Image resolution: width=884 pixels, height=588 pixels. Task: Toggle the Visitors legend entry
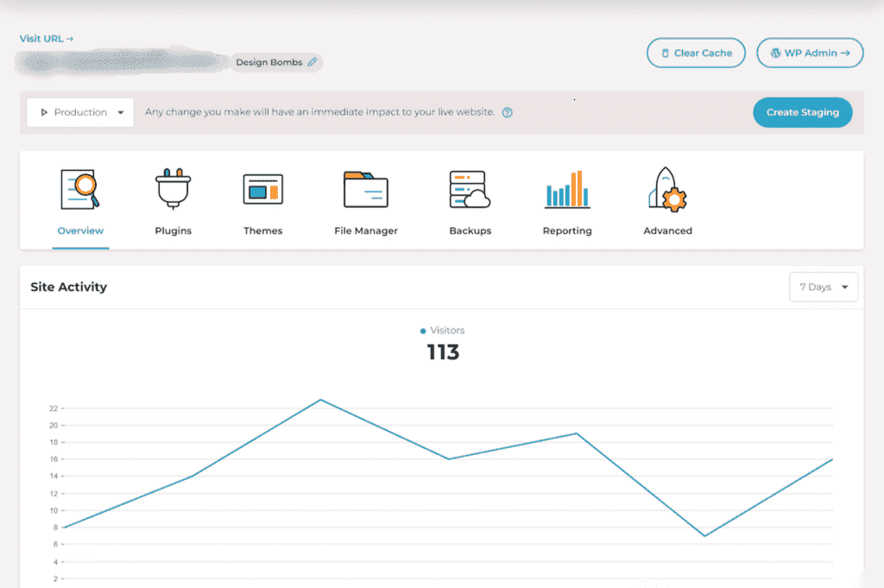click(443, 331)
